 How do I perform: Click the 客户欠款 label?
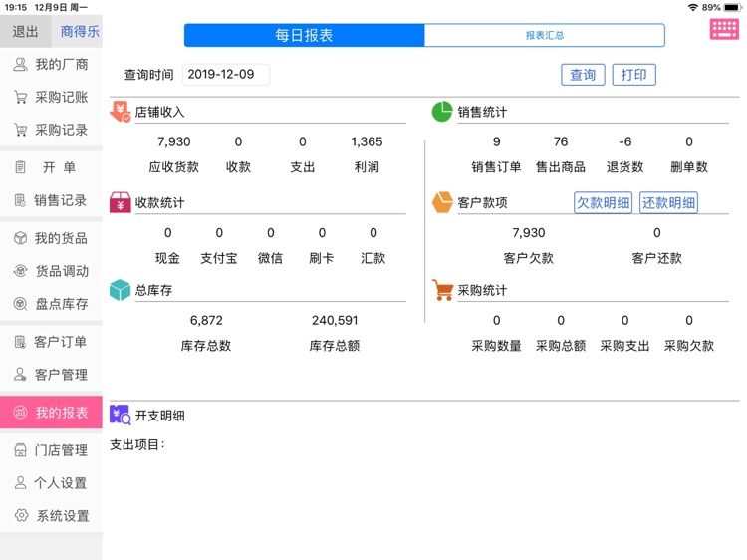pyautogui.click(x=528, y=258)
